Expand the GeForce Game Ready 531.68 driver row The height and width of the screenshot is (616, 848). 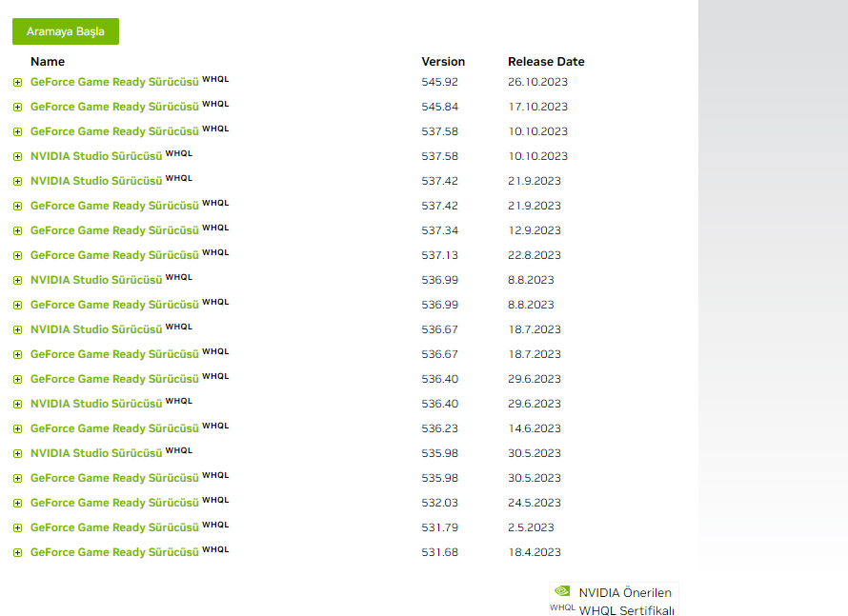coord(18,553)
